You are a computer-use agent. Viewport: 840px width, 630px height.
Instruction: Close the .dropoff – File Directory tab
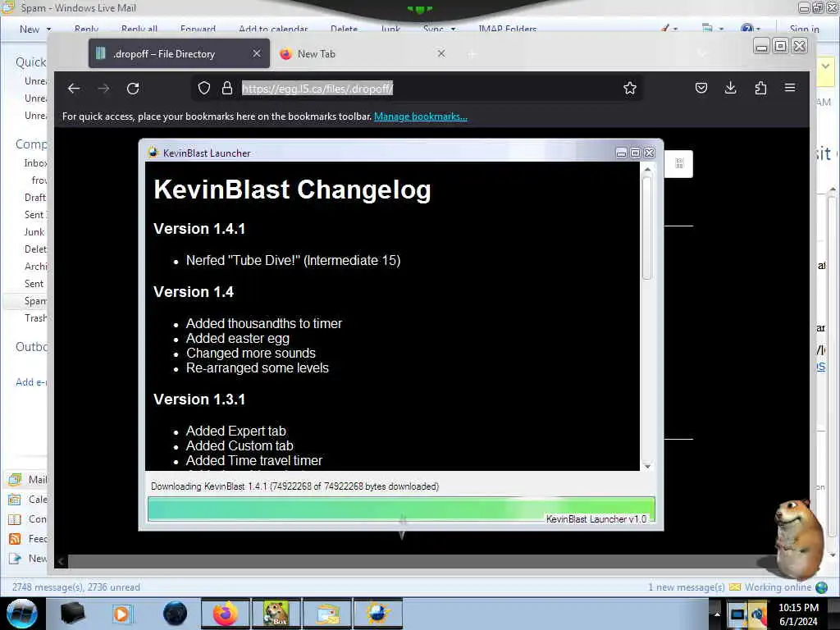tap(257, 53)
